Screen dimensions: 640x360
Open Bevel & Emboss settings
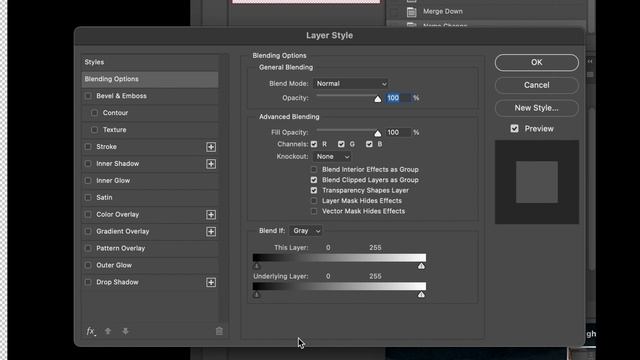pyautogui.click(x=121, y=96)
